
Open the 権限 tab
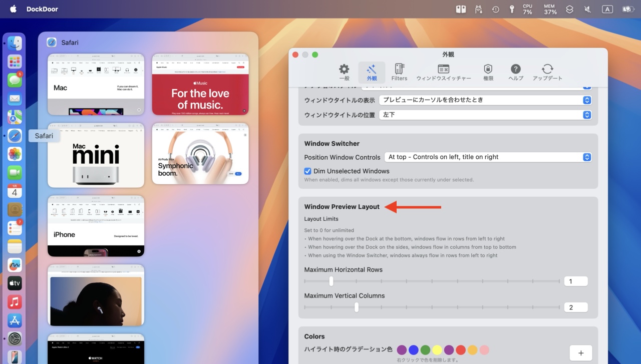click(x=488, y=73)
